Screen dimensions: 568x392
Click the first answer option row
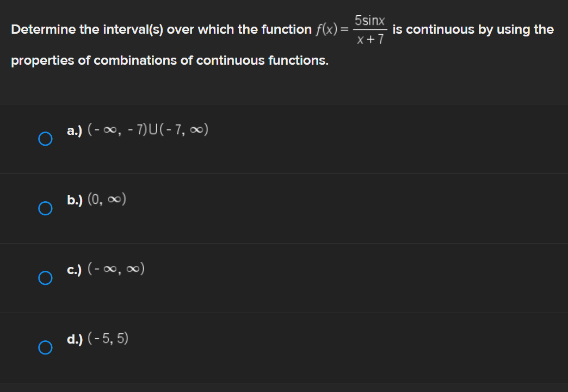[x=283, y=139]
